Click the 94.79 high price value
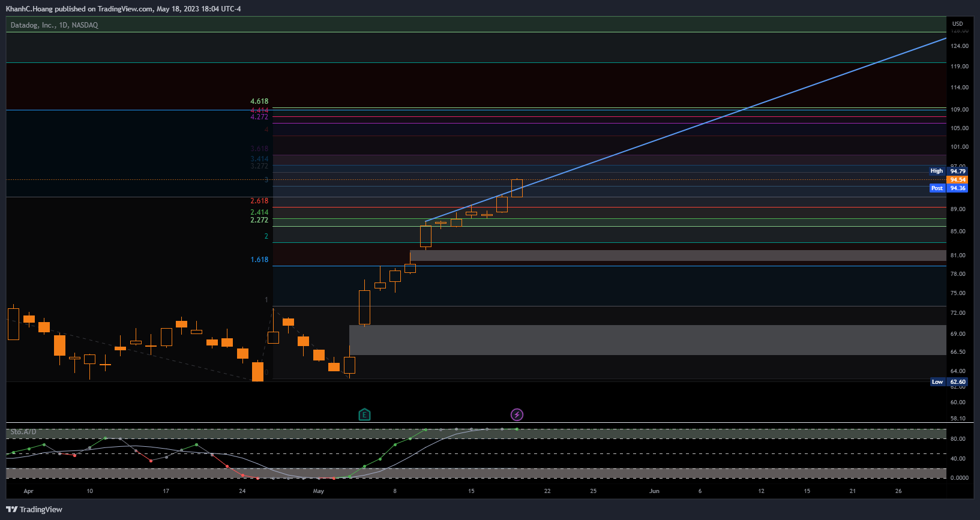 pyautogui.click(x=958, y=171)
